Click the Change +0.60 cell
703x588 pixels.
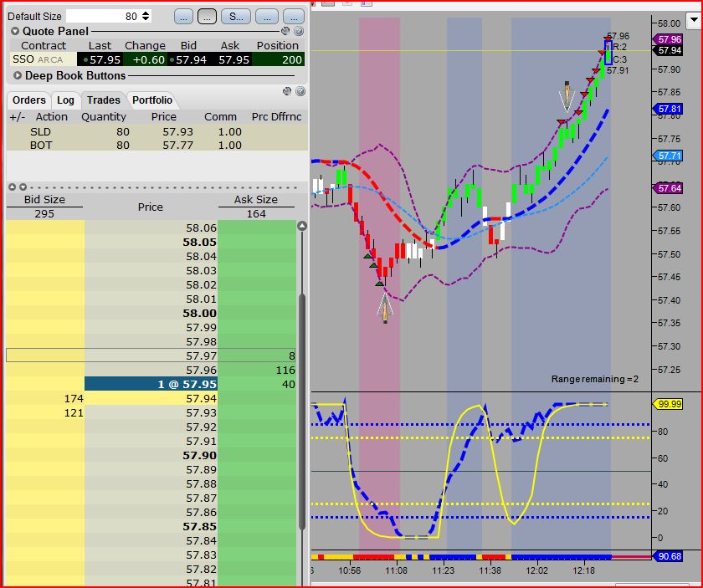click(x=144, y=59)
